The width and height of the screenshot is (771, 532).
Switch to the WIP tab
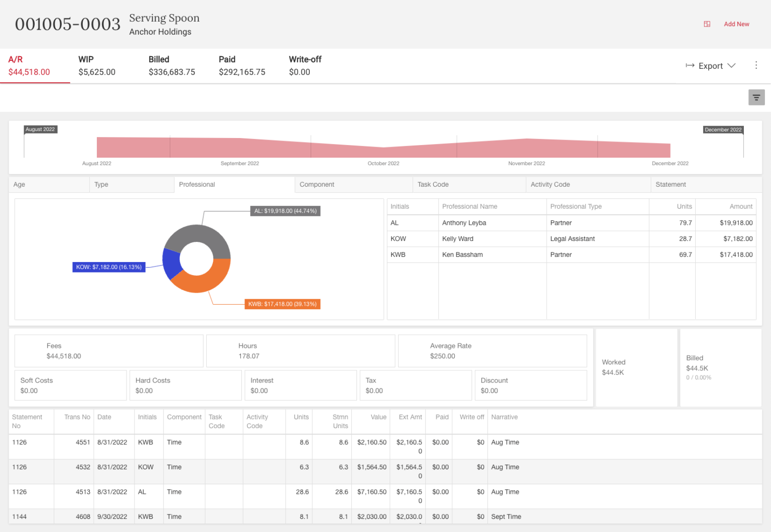96,66
